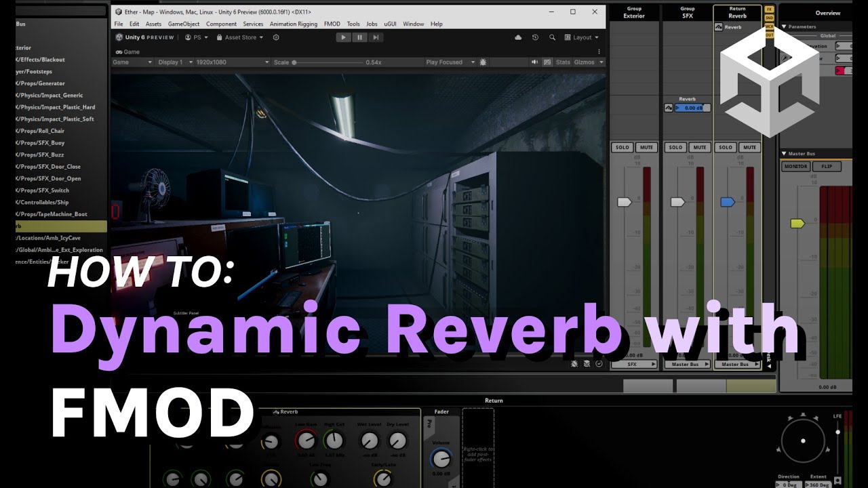The width and height of the screenshot is (868, 488).
Task: Click the MONITOR button on Master Bus
Action: click(796, 166)
